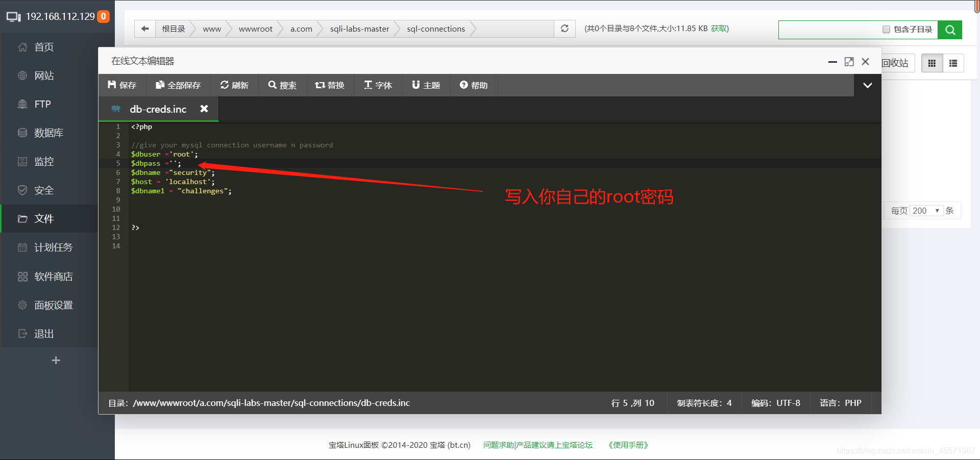Click the 编码: UTF-8 status item

pos(776,403)
